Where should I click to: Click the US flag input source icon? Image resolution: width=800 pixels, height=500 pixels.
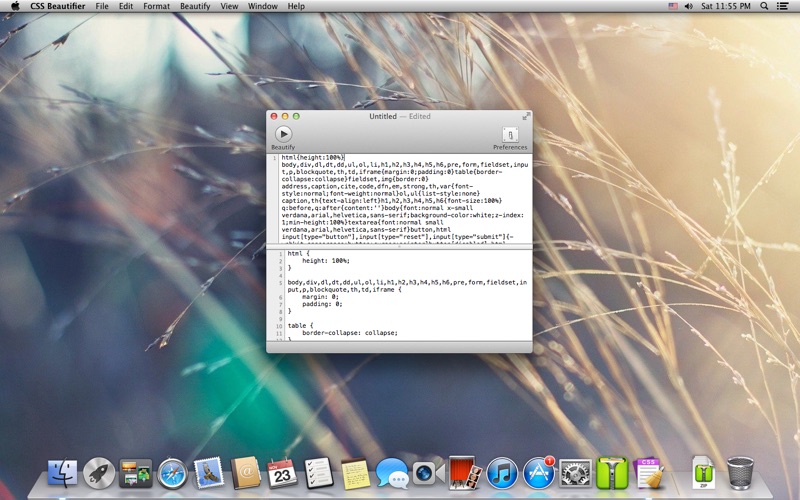coord(673,6)
